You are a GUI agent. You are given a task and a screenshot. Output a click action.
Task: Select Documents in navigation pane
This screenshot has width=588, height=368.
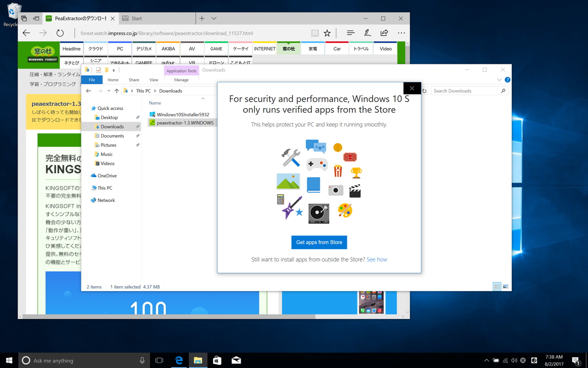(x=113, y=136)
